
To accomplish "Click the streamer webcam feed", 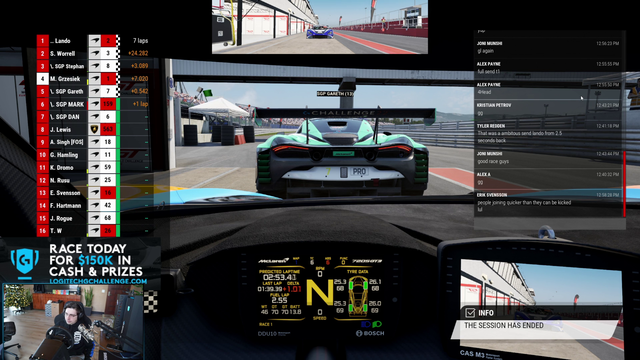I will (73, 322).
